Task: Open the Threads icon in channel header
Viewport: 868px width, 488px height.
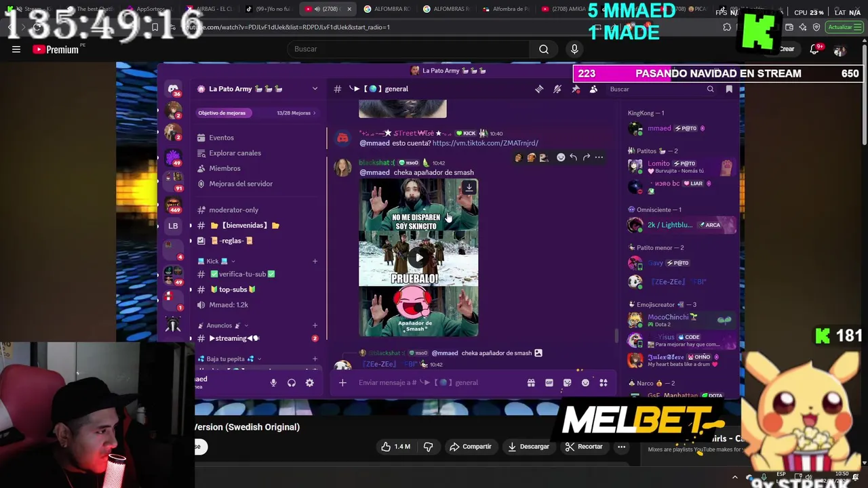Action: 539,89
